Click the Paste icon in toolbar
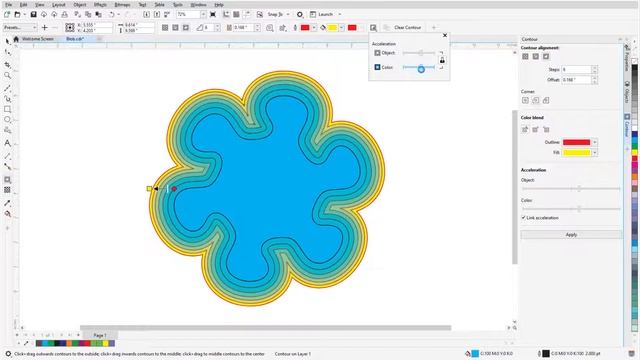 tap(98, 14)
